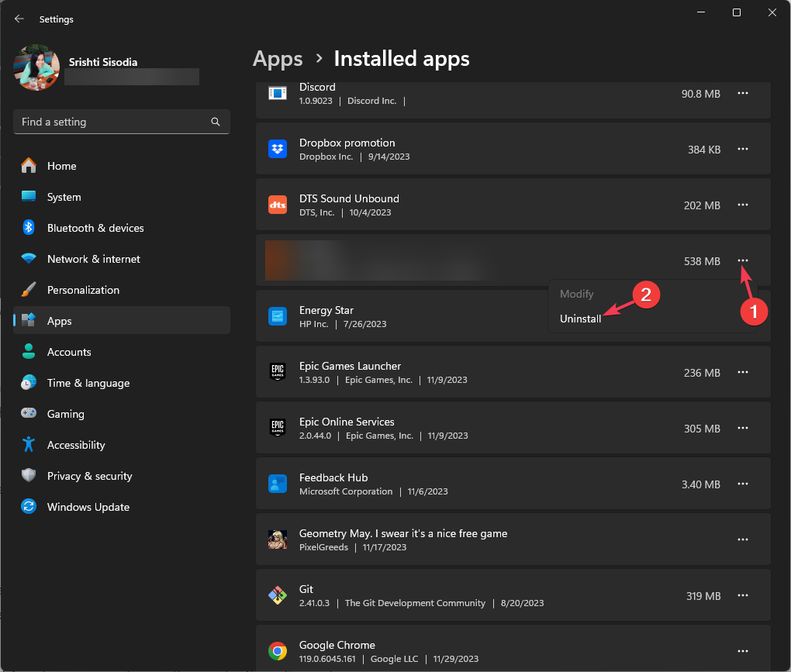Viewport: 791px width, 672px height.
Task: Click the Dropbox promotion app name
Action: pyautogui.click(x=347, y=143)
